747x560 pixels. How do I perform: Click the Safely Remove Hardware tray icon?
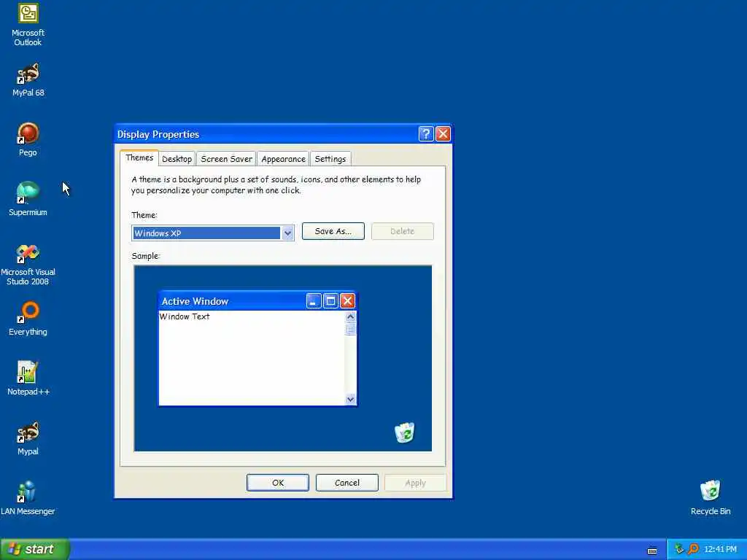pos(679,549)
